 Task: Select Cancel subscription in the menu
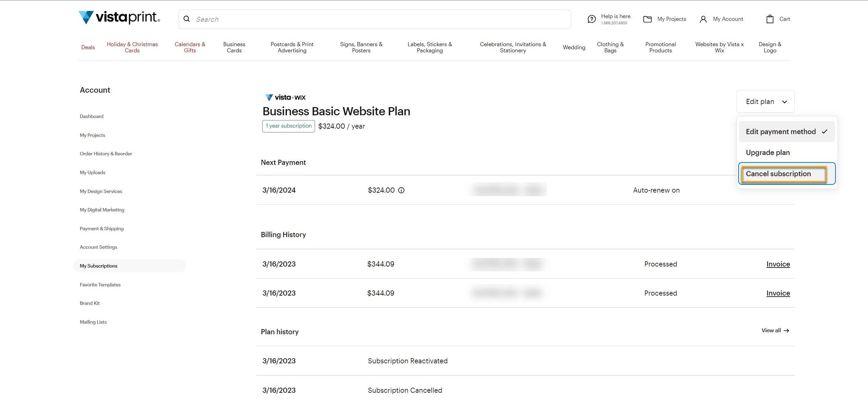[x=787, y=174]
